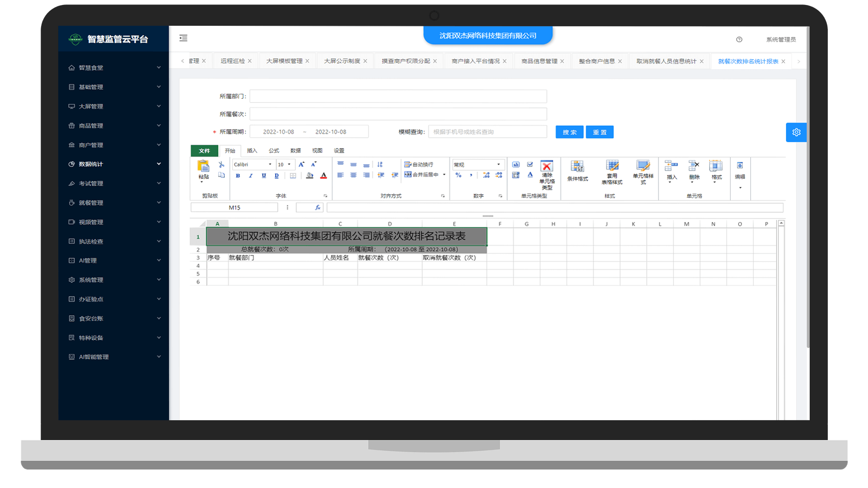Open the blue settings gear panel
The height and width of the screenshot is (488, 868).
796,132
